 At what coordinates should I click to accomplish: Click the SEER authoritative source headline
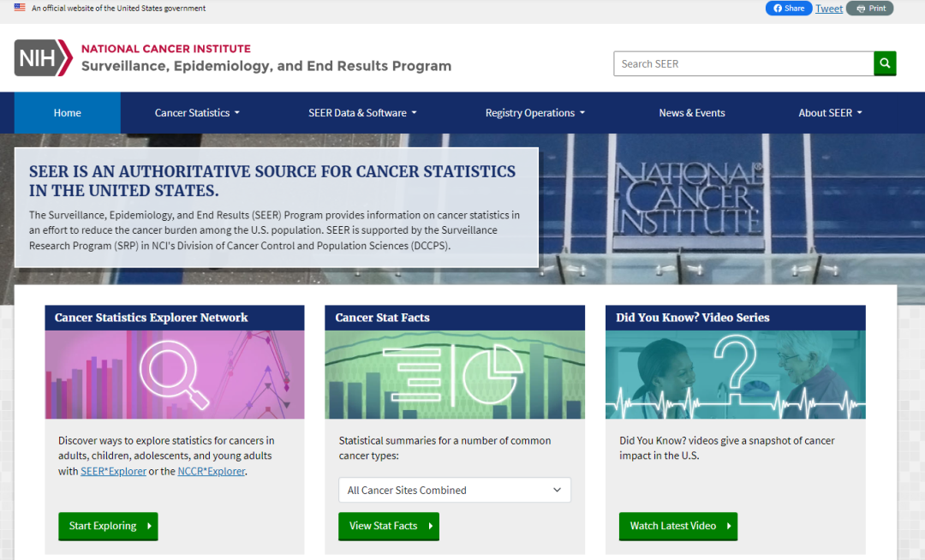[x=272, y=181]
